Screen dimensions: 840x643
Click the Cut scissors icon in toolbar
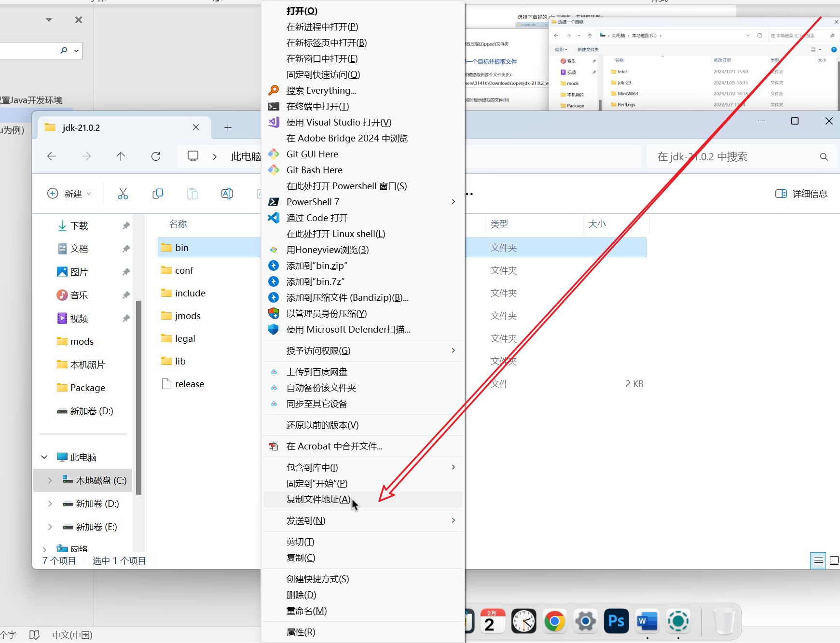123,194
